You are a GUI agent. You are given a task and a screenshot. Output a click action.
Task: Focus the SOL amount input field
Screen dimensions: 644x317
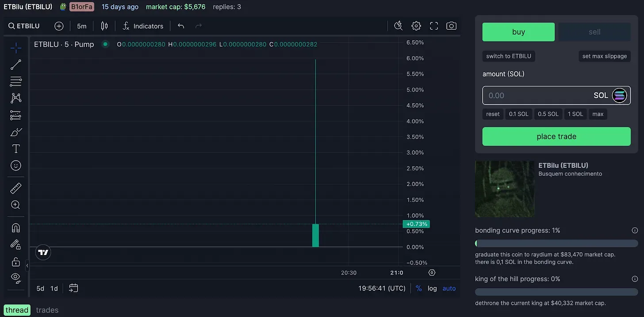[x=556, y=95]
